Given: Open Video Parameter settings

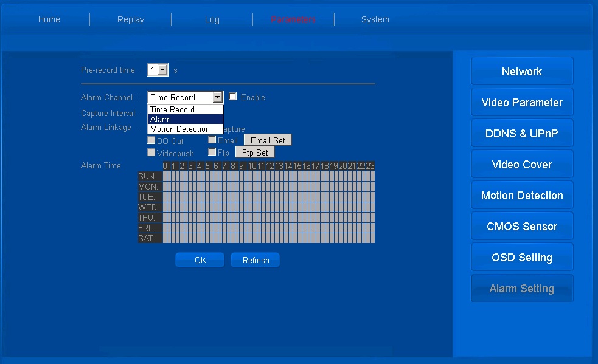Looking at the screenshot, I should (x=521, y=103).
